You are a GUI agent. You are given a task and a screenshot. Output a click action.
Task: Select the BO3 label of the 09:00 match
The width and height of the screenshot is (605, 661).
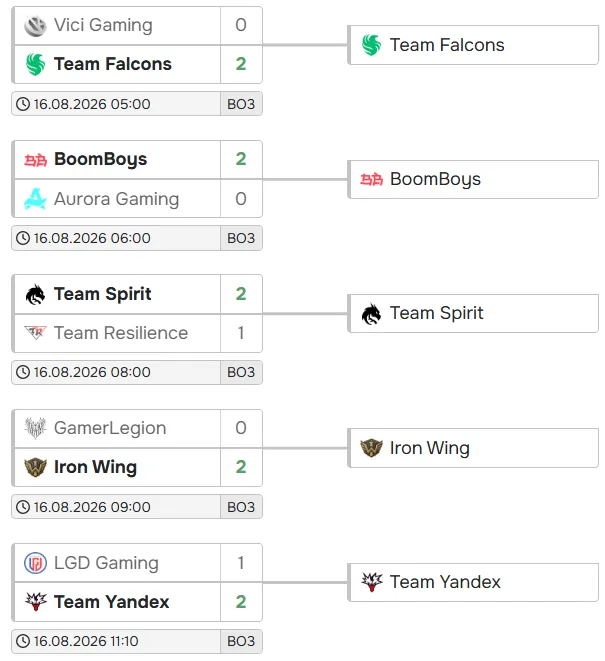241,507
